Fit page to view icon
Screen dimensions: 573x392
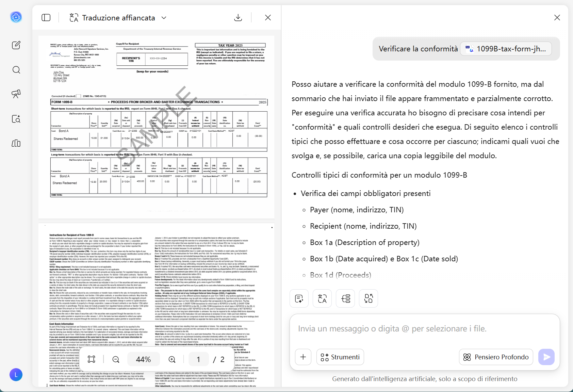click(92, 359)
